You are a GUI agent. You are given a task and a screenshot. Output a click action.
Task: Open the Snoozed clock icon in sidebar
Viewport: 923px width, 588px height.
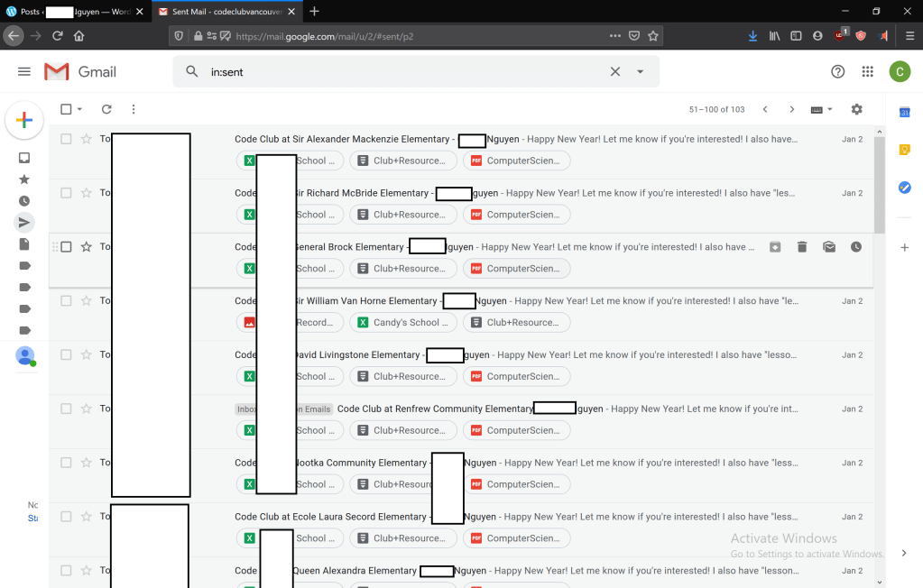pos(24,200)
